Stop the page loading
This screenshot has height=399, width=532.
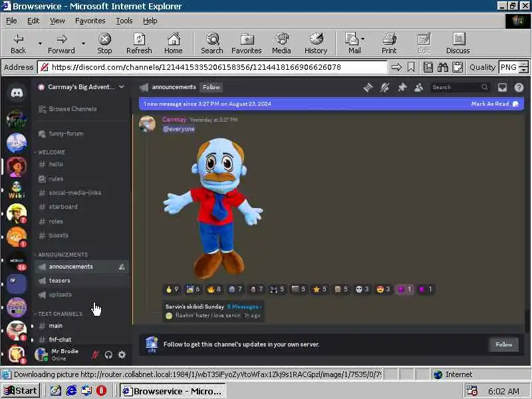[x=104, y=43]
